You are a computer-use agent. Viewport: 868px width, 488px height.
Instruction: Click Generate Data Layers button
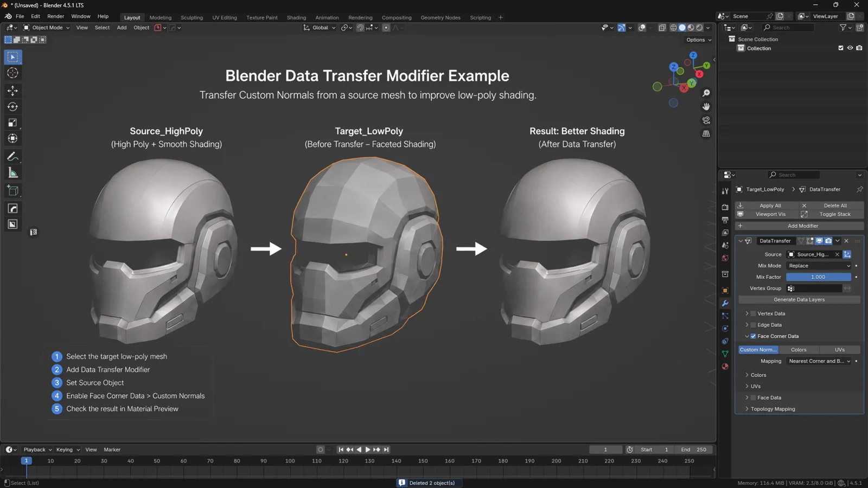799,300
